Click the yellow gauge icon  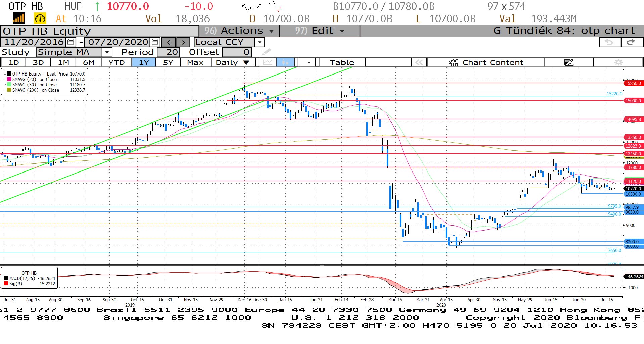tap(40, 18)
